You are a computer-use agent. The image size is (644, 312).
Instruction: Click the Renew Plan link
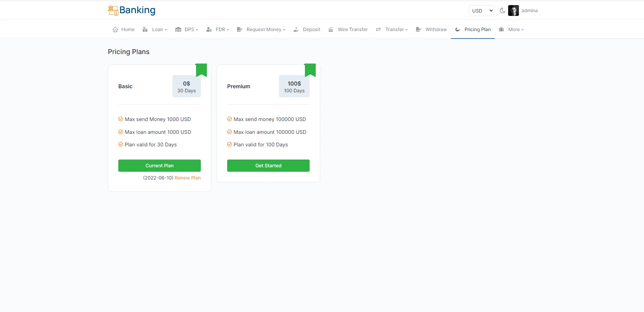(188, 178)
